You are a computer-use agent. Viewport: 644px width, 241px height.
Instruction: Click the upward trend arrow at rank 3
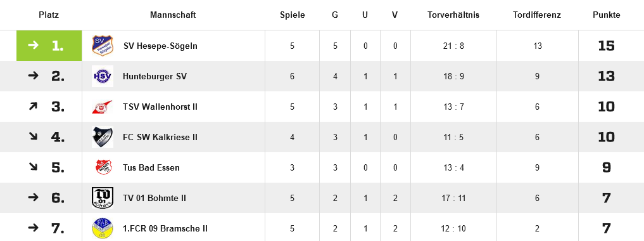34,107
